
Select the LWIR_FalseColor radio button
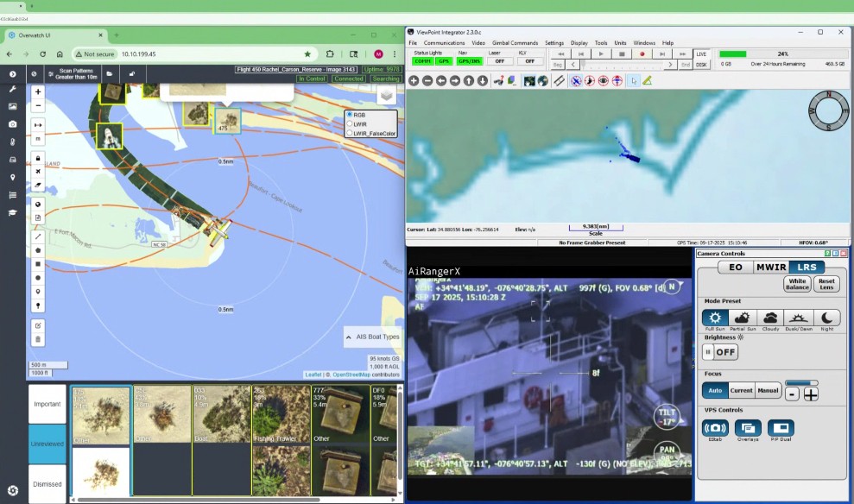[350, 133]
